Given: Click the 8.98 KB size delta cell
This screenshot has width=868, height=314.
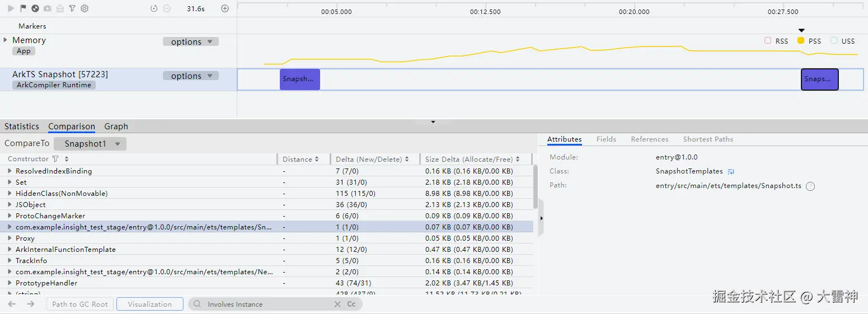Looking at the screenshot, I should coord(469,193).
